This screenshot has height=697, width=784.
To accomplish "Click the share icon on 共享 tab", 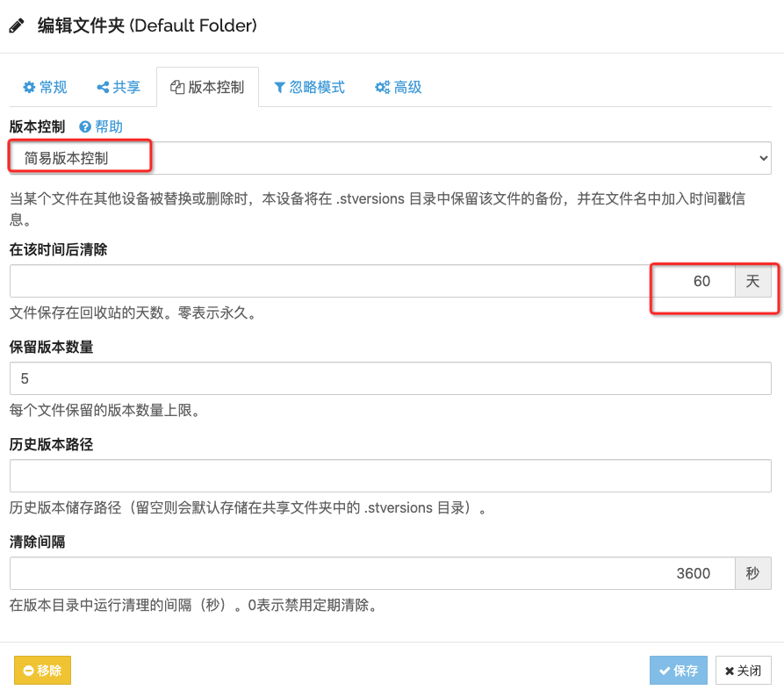I will (x=103, y=88).
